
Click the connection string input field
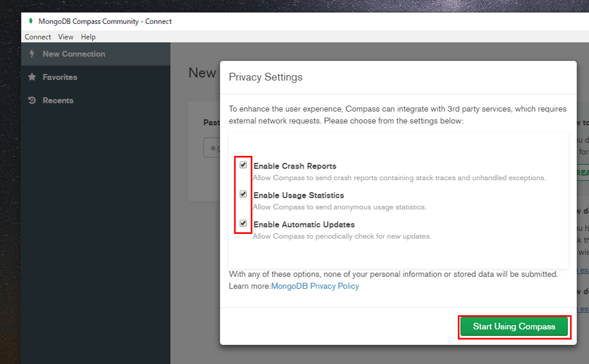[x=211, y=147]
